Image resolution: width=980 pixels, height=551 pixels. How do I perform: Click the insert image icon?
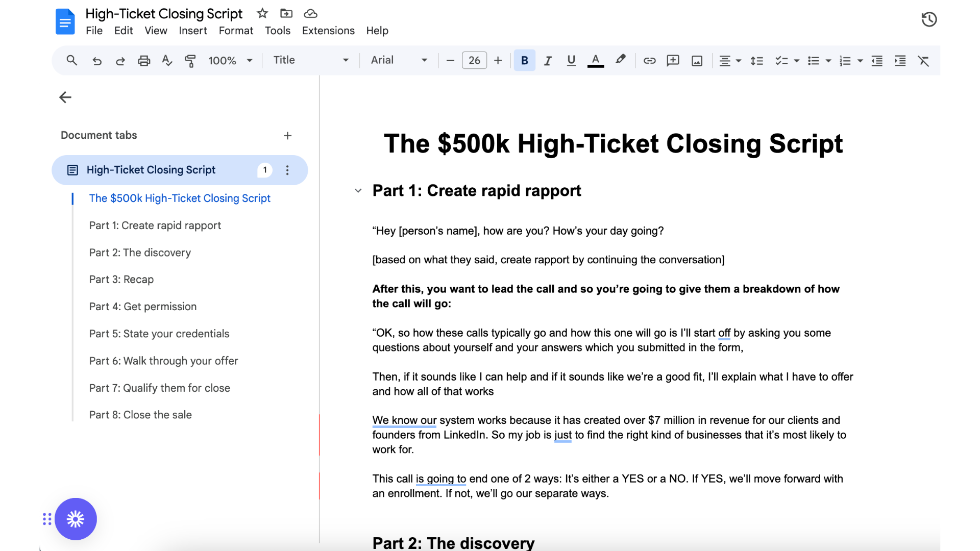point(697,61)
